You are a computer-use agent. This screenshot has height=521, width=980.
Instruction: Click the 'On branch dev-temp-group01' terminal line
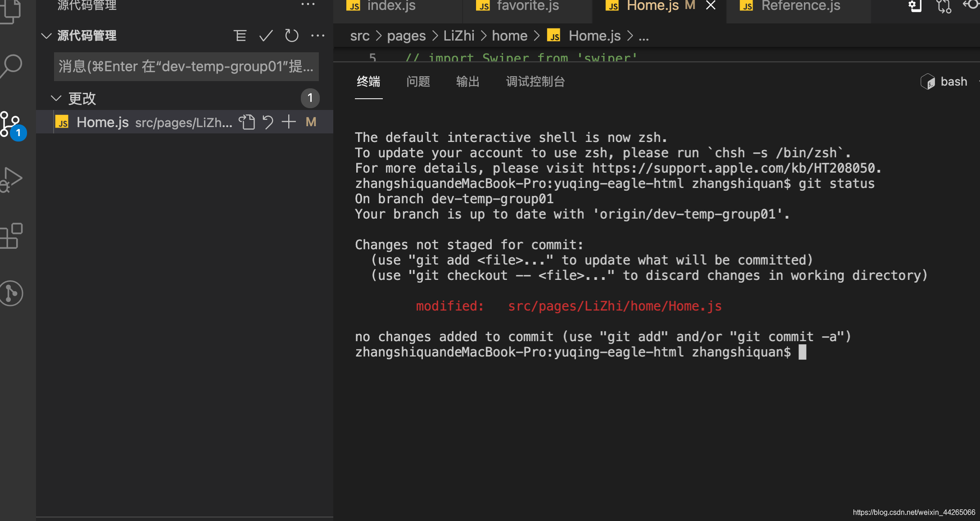[454, 199]
